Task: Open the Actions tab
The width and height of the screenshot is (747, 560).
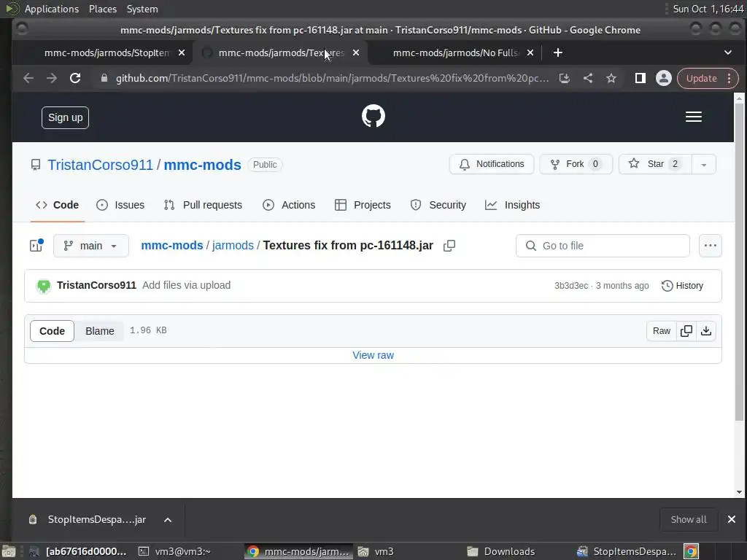Action: (x=289, y=205)
